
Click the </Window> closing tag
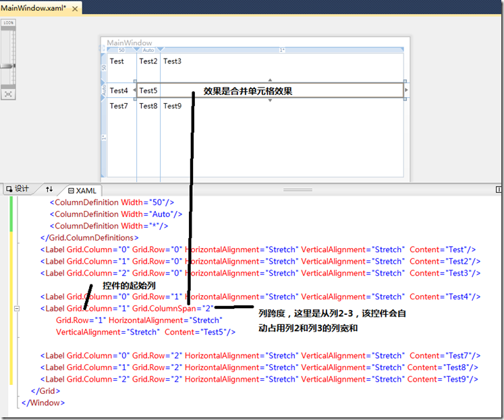pos(43,402)
